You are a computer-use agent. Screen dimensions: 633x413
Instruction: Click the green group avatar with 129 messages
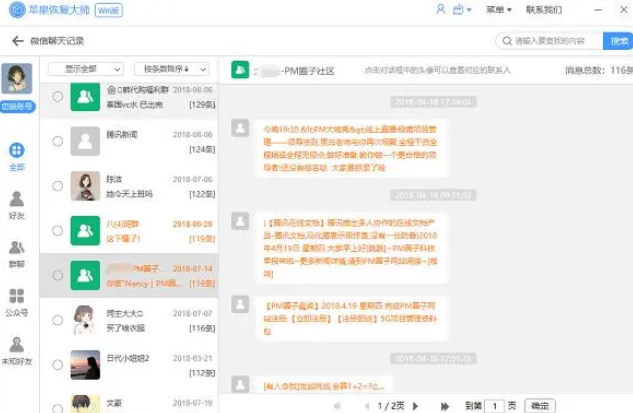point(85,96)
